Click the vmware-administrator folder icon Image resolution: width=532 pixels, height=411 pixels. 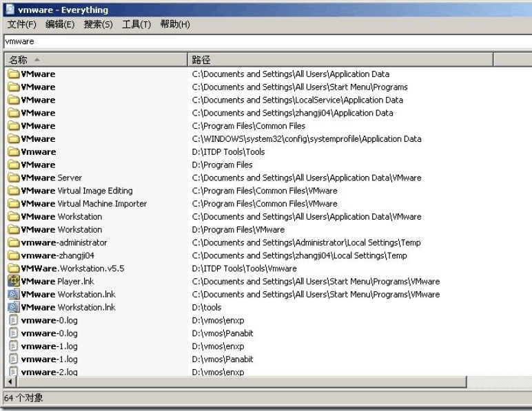(14, 242)
